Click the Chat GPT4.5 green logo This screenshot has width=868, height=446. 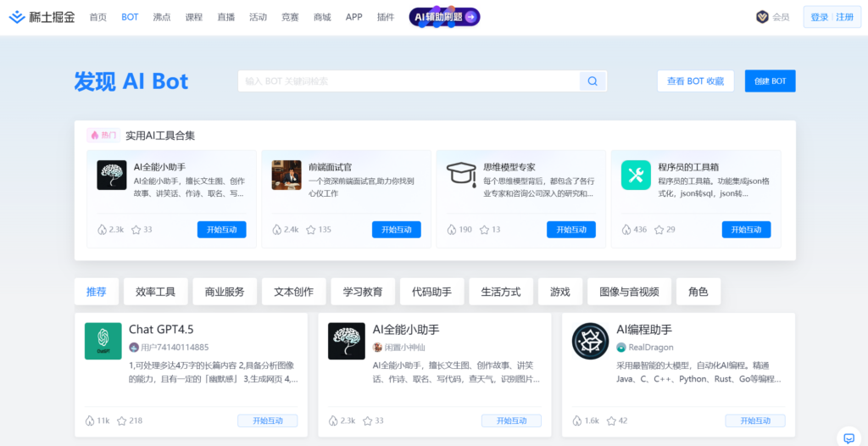(x=103, y=342)
